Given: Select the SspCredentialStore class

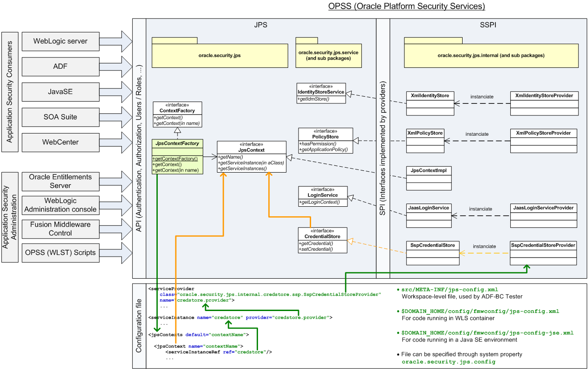Looking at the screenshot, I should click(432, 254).
